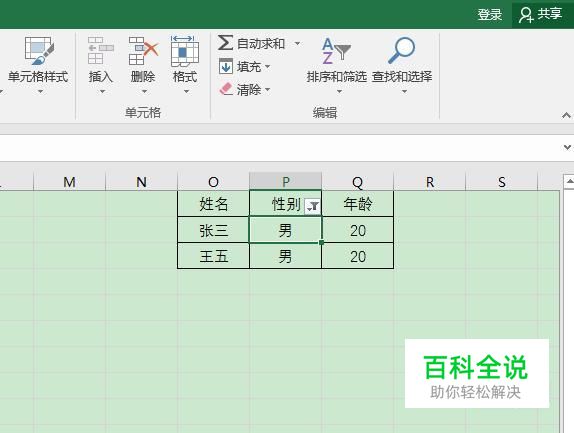Expand the Find & Select (查找和选择) arrow

pyautogui.click(x=404, y=91)
